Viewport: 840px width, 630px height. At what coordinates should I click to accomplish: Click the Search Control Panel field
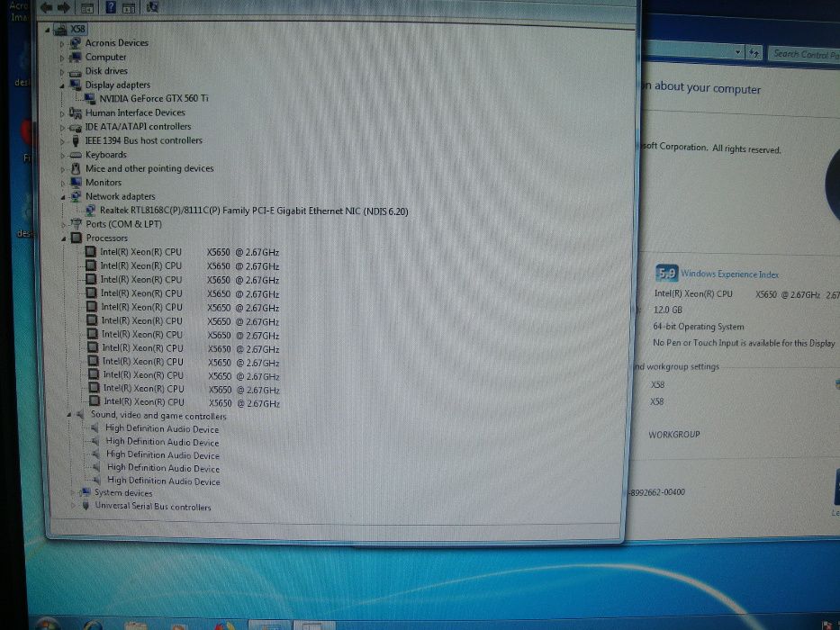(x=805, y=54)
